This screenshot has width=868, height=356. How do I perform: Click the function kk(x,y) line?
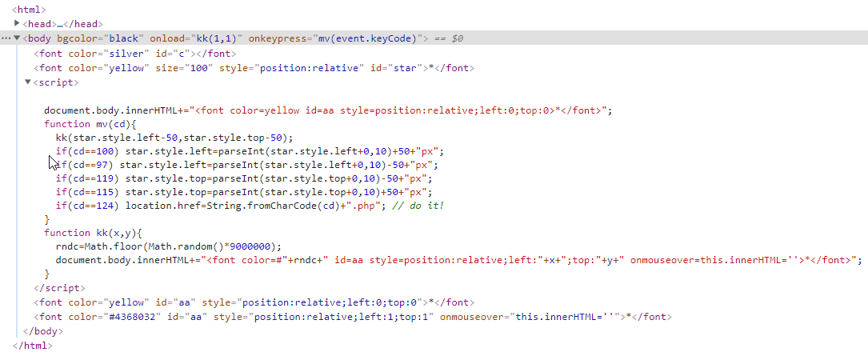pyautogui.click(x=94, y=233)
